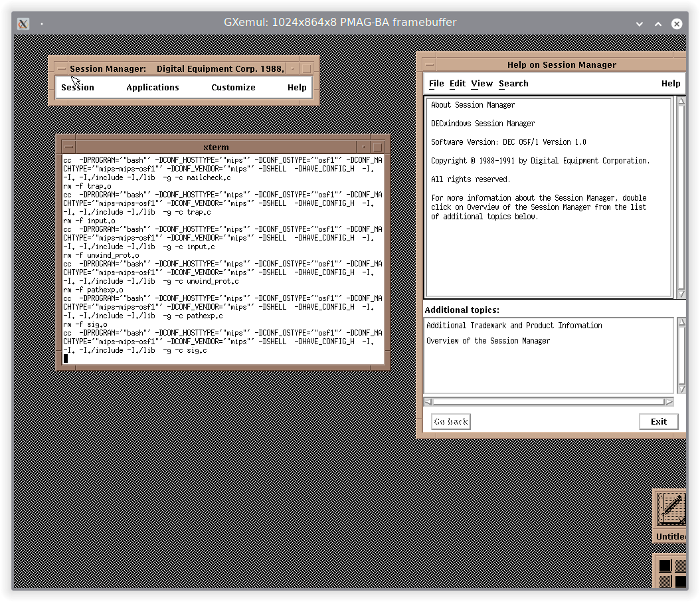Image resolution: width=700 pixels, height=602 pixels.
Task: Click the GXemul window X11 icon
Action: [23, 23]
